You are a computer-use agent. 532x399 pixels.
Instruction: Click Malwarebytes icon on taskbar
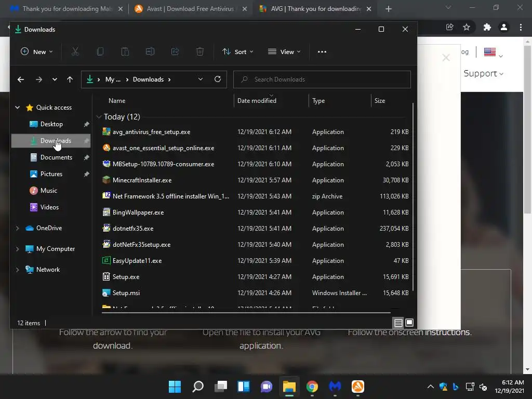335,387
